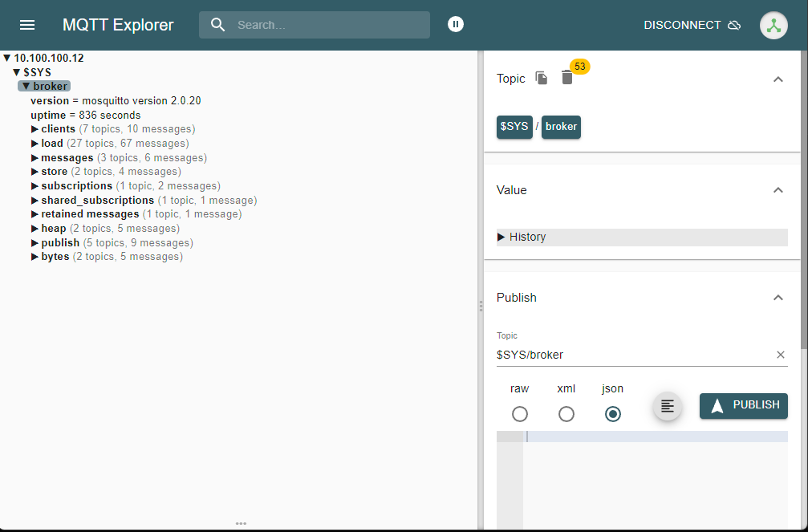Select the xml payload format
Image resolution: width=808 pixels, height=532 pixels.
pyautogui.click(x=566, y=414)
